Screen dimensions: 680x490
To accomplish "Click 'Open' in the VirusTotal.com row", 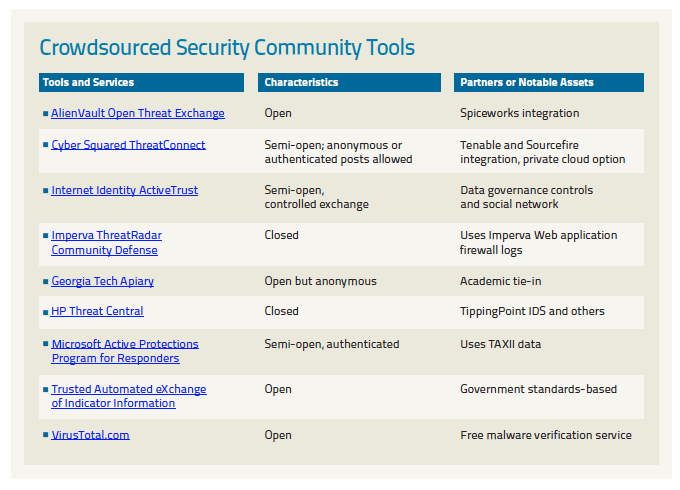I will point(278,435).
